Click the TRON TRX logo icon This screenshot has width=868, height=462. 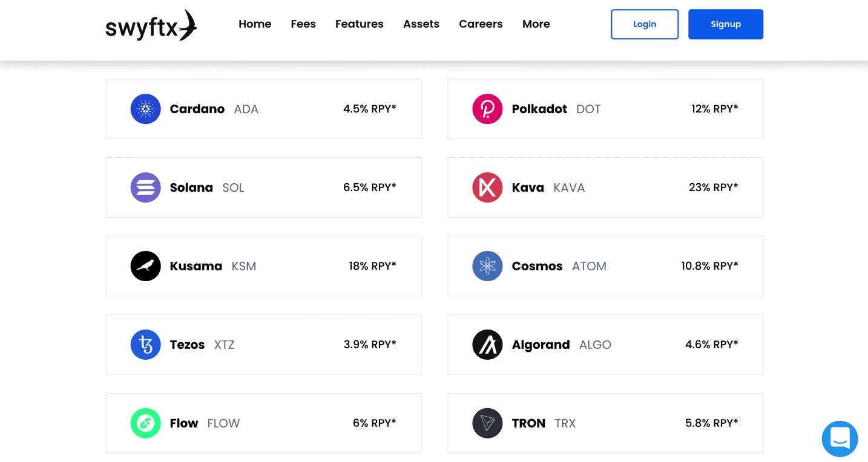487,423
